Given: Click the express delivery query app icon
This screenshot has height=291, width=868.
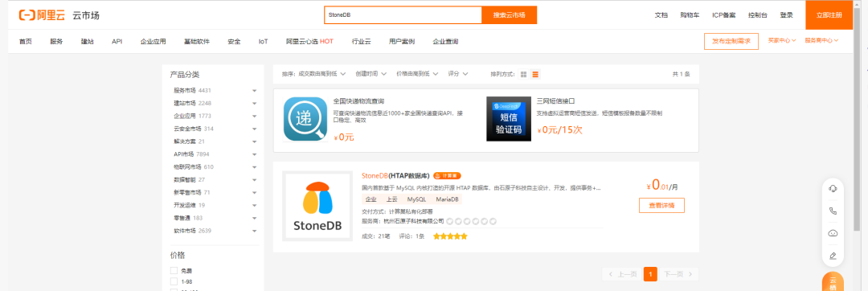Looking at the screenshot, I should 305,119.
